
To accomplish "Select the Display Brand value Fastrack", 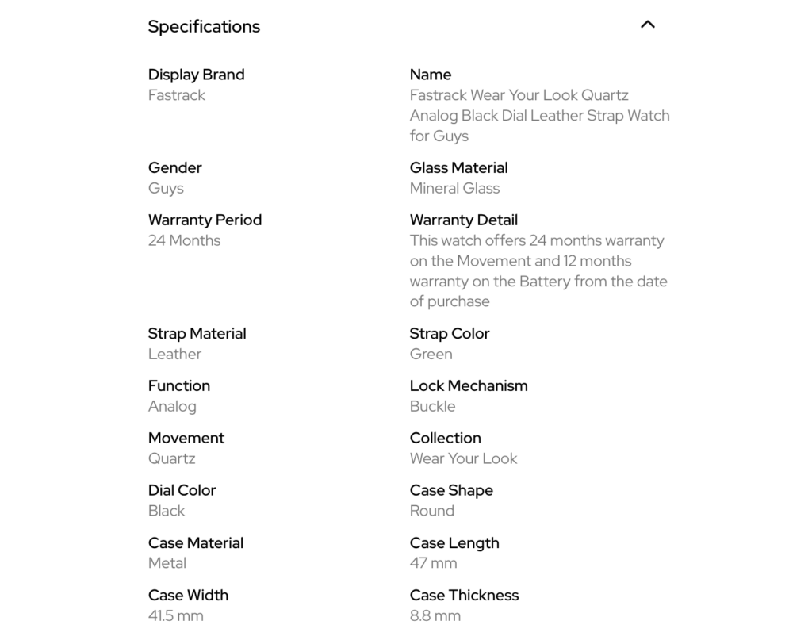I will [177, 95].
